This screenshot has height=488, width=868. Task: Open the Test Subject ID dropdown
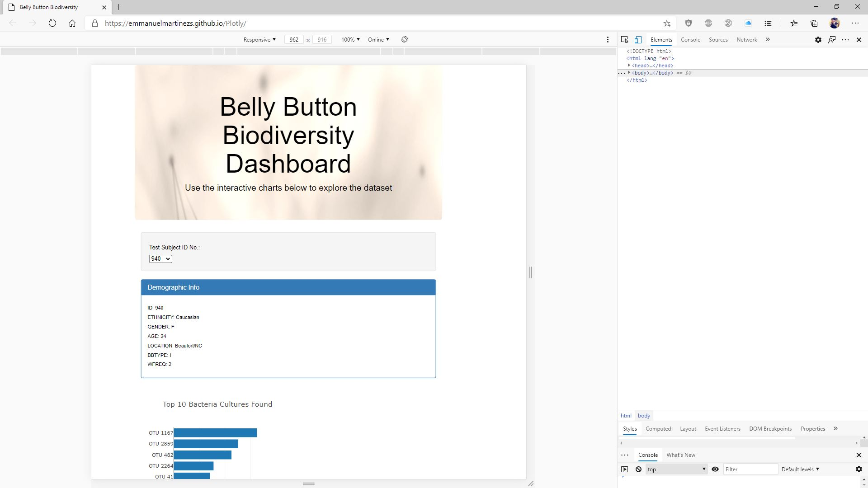tap(160, 258)
